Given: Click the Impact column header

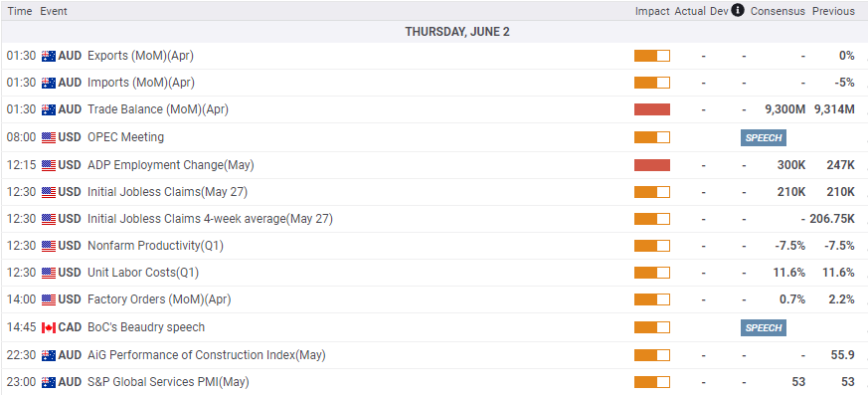Looking at the screenshot, I should click(652, 11).
